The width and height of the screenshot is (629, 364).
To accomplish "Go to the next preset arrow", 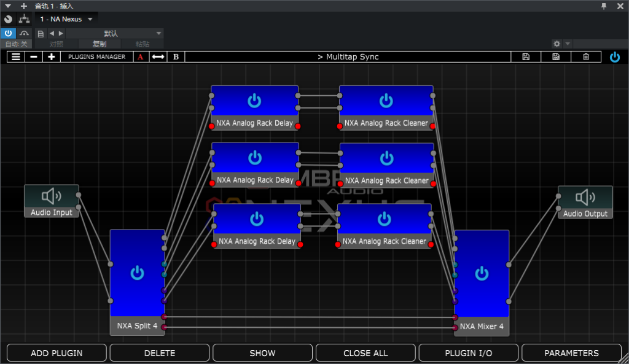I will tap(61, 34).
